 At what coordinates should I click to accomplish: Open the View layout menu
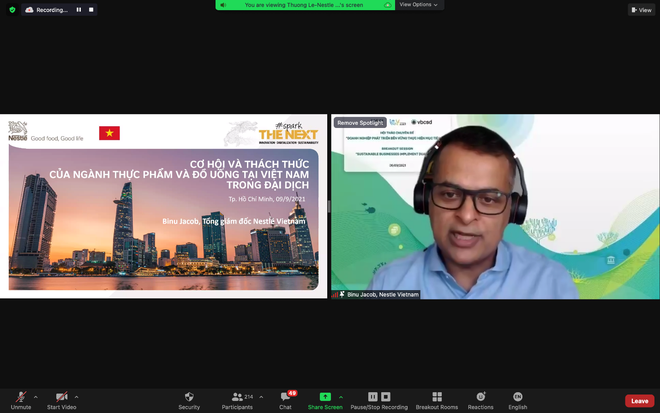tap(641, 10)
